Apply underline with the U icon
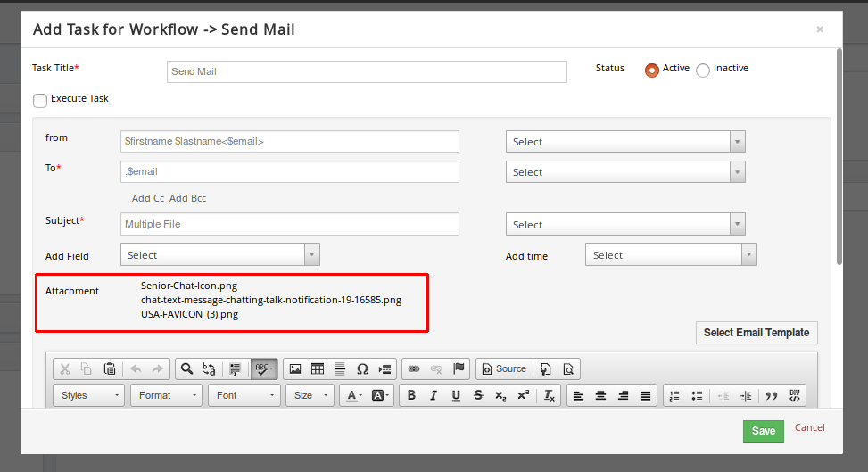This screenshot has width=868, height=472. 456,395
